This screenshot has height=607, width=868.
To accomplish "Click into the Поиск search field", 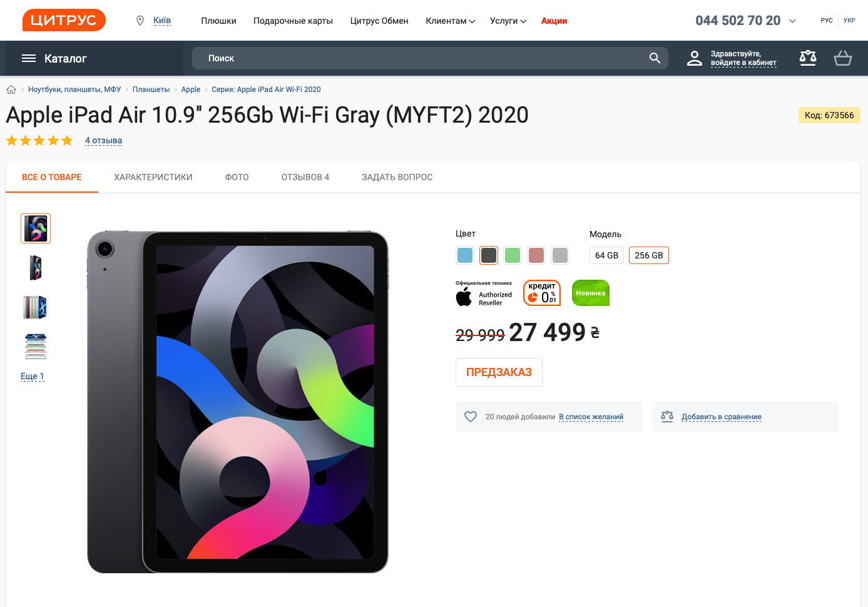I will (x=419, y=58).
